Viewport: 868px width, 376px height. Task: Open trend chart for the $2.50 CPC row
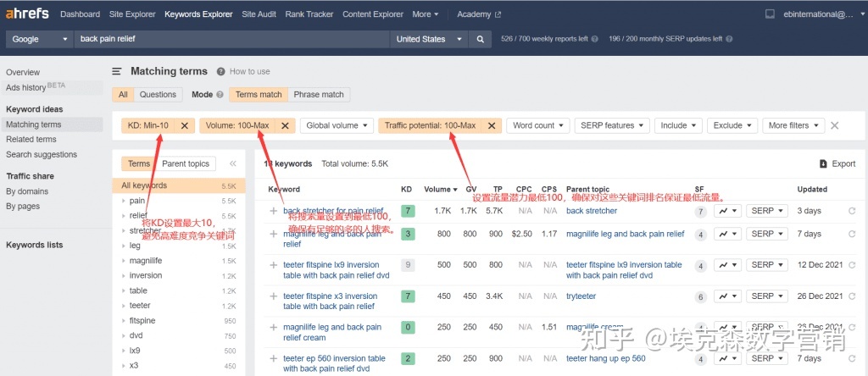[727, 234]
